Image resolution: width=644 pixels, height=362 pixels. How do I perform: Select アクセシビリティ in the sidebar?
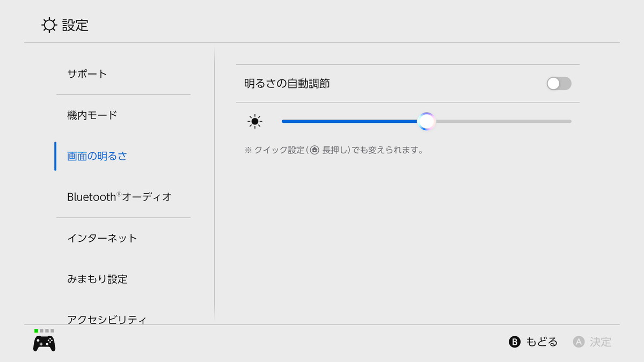[107, 319]
